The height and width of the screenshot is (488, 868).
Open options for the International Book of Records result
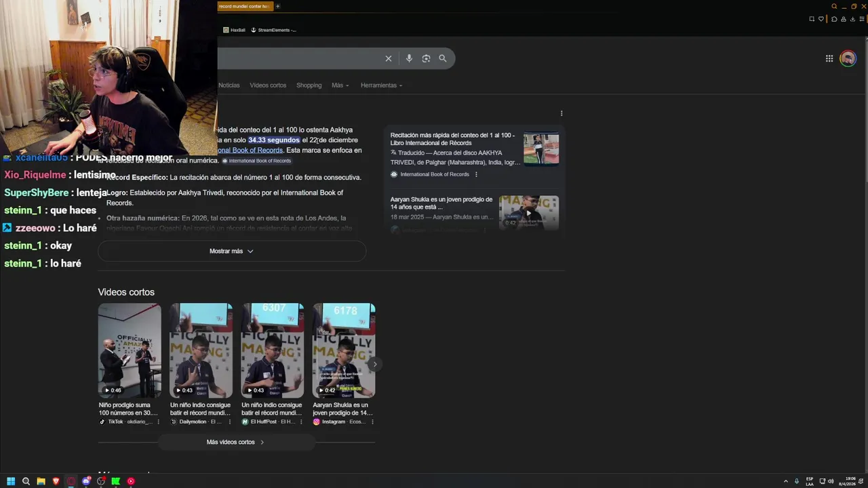476,174
